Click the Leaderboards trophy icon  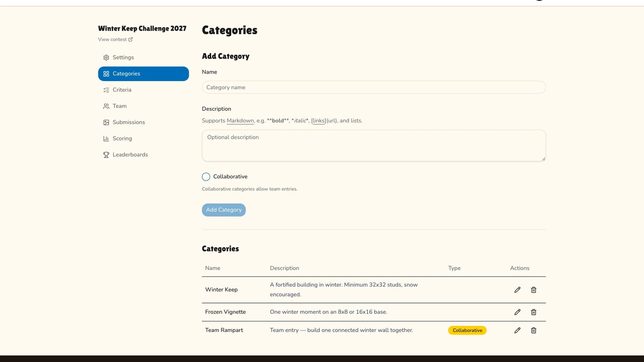click(x=106, y=155)
